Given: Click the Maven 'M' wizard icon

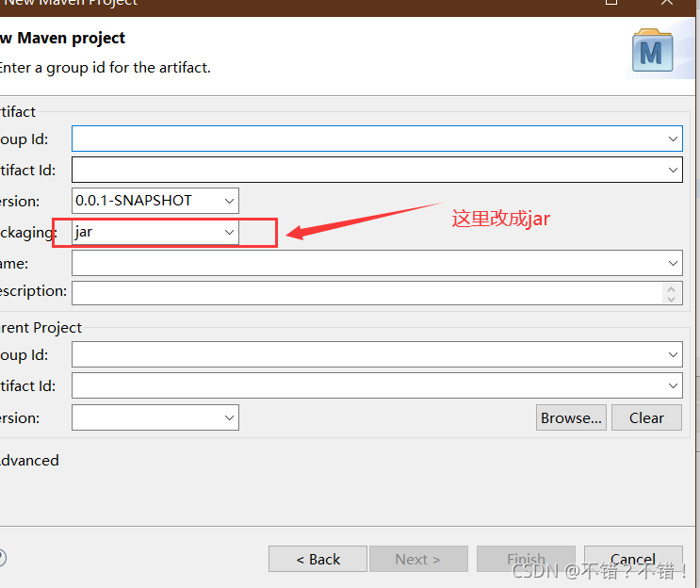Looking at the screenshot, I should (x=652, y=51).
